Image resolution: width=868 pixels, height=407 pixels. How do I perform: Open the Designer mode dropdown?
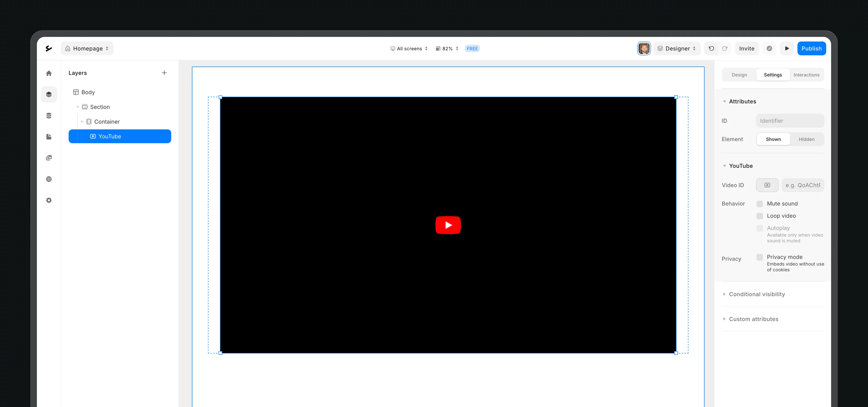[x=676, y=49]
